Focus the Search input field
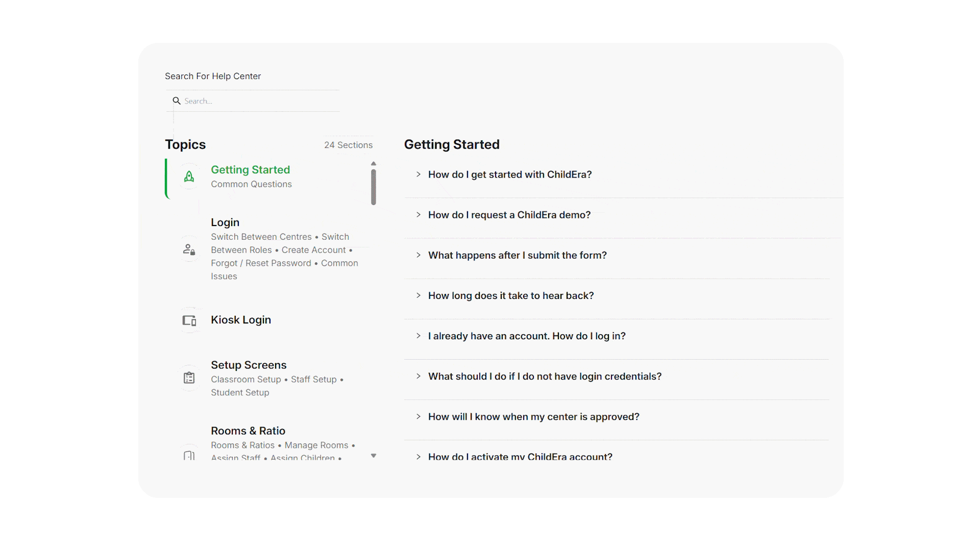 point(253,101)
